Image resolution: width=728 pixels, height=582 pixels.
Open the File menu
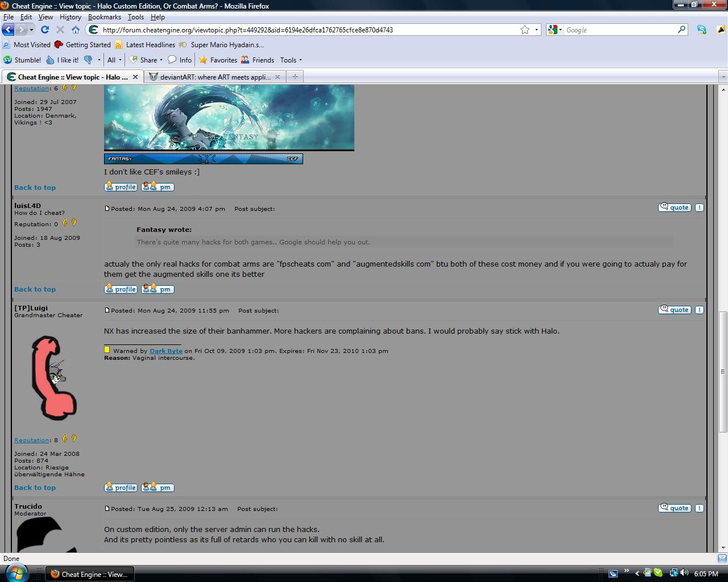tap(8, 17)
